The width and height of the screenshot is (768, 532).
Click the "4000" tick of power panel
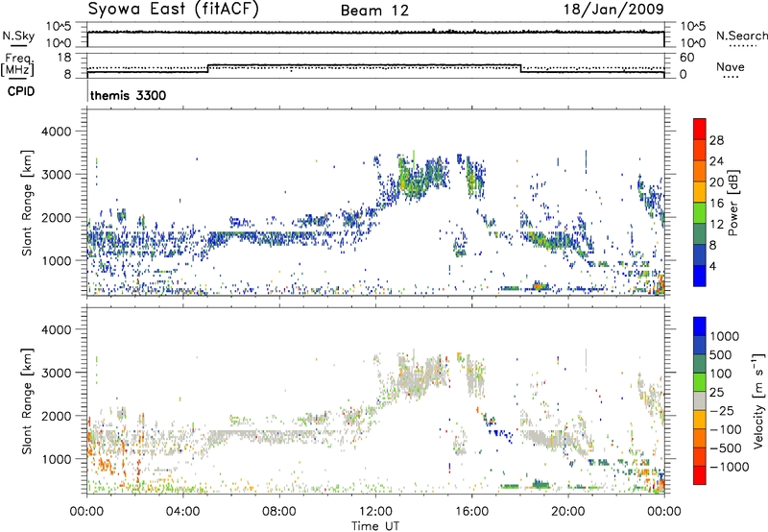click(x=56, y=132)
